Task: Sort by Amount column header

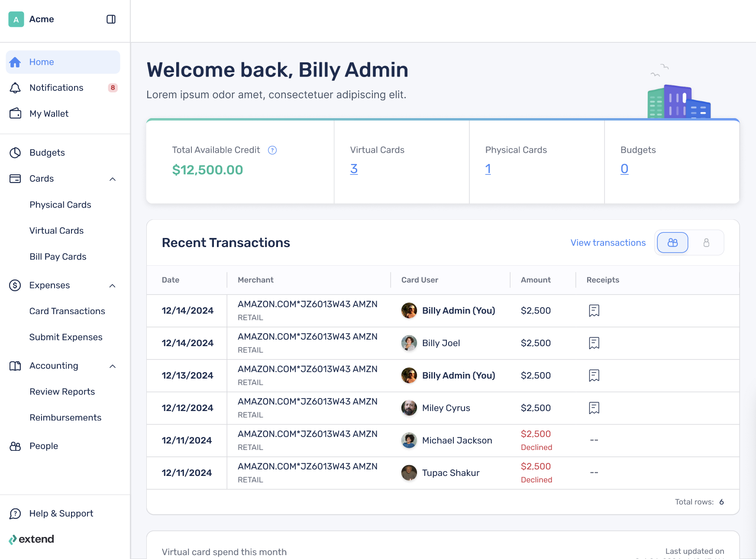Action: [536, 280]
